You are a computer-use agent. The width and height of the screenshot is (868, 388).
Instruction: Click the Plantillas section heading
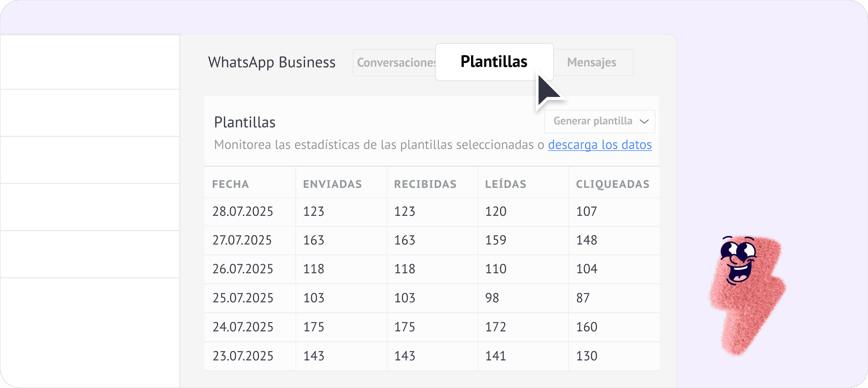(245, 123)
